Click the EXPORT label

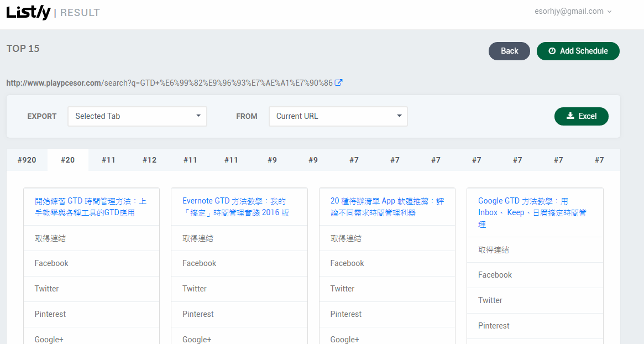tap(42, 116)
